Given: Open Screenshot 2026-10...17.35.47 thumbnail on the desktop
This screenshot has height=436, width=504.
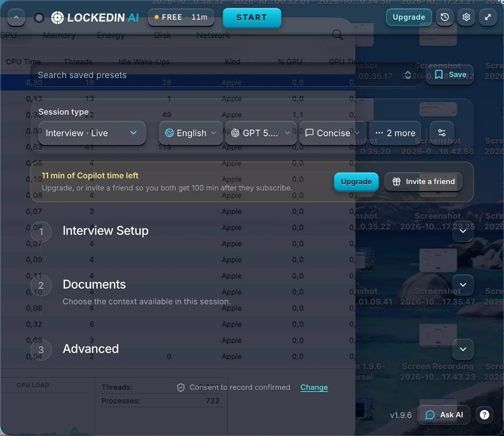Looking at the screenshot, I should (438, 260).
